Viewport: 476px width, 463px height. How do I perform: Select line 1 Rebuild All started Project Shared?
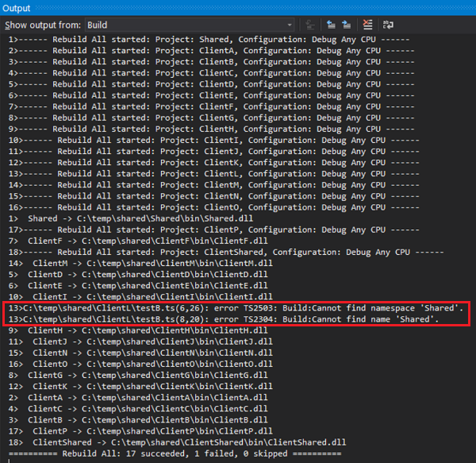coord(209,40)
